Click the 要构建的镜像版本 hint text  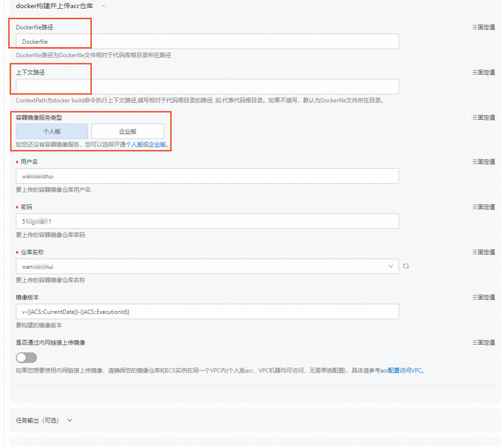39,325
